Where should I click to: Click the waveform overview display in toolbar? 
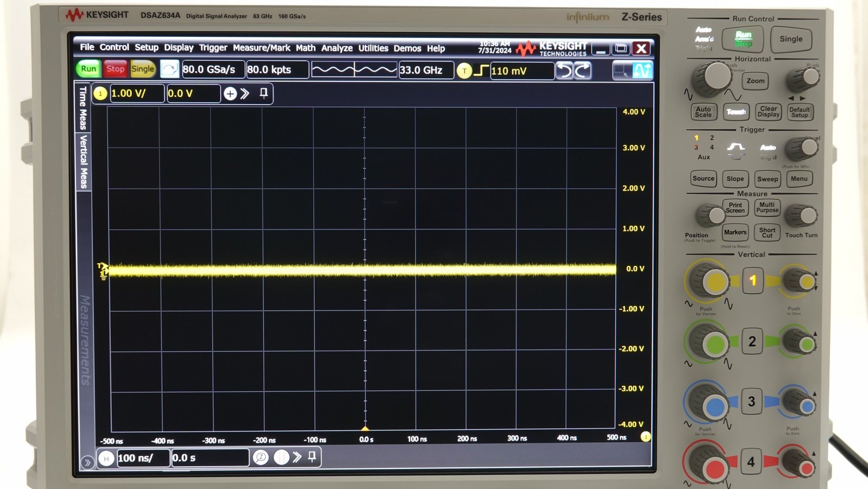coord(354,69)
